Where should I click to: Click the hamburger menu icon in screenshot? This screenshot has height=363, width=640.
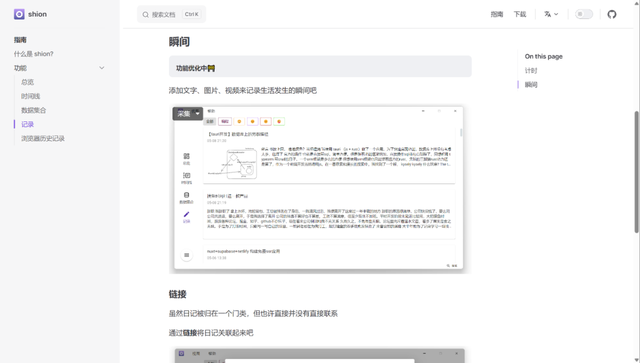tap(187, 255)
